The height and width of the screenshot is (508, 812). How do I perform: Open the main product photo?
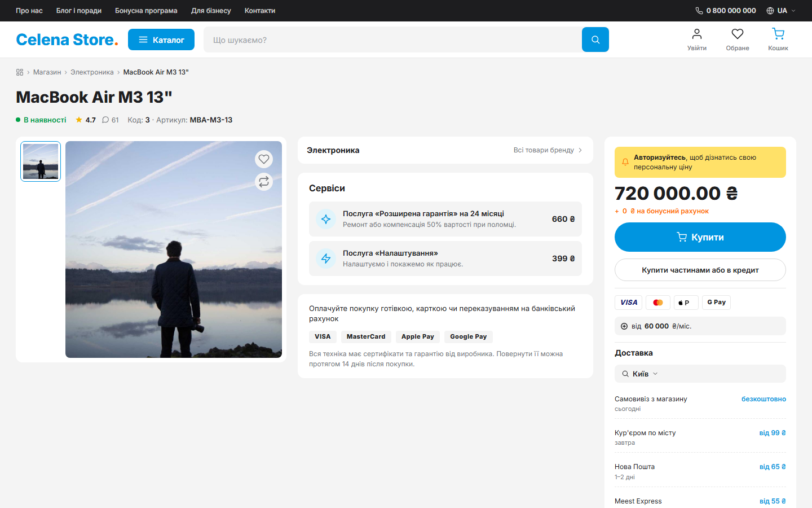pos(174,249)
